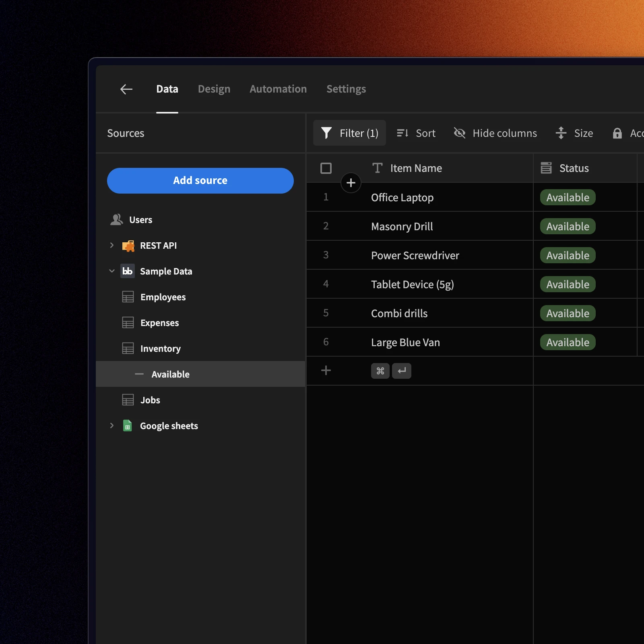Click Available status for Masonry Drill
Screen dimensions: 644x644
click(568, 226)
